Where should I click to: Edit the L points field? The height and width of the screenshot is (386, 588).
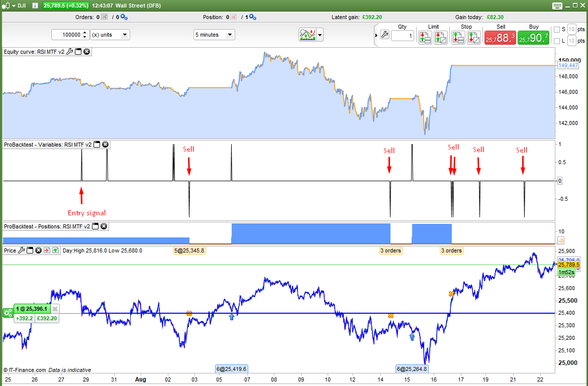click(x=571, y=41)
